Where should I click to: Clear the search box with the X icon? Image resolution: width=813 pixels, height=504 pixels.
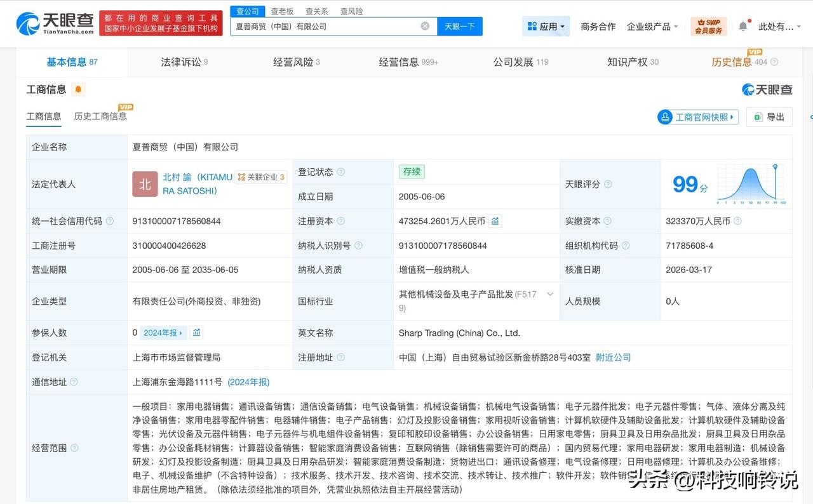[424, 25]
